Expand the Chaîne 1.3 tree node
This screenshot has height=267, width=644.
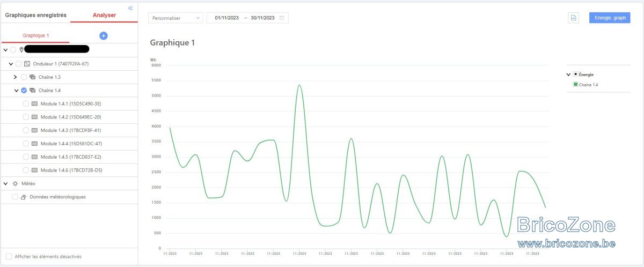(x=15, y=77)
